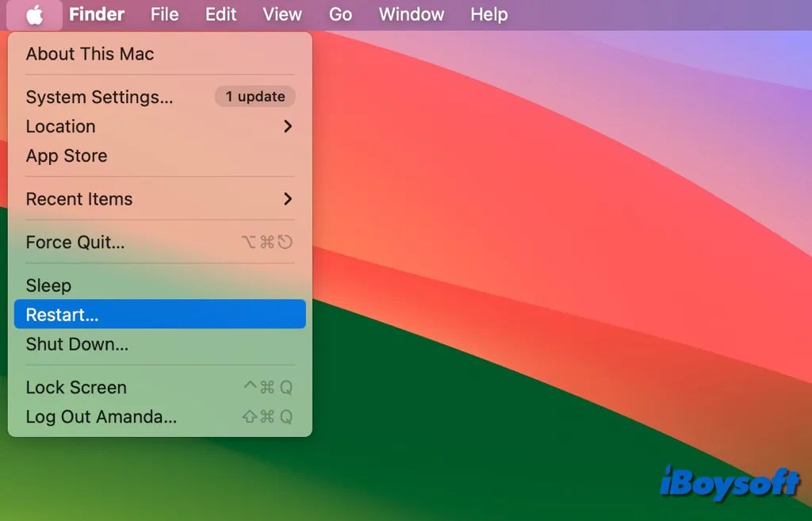The height and width of the screenshot is (521, 812).
Task: Open the App Store
Action: [x=67, y=155]
